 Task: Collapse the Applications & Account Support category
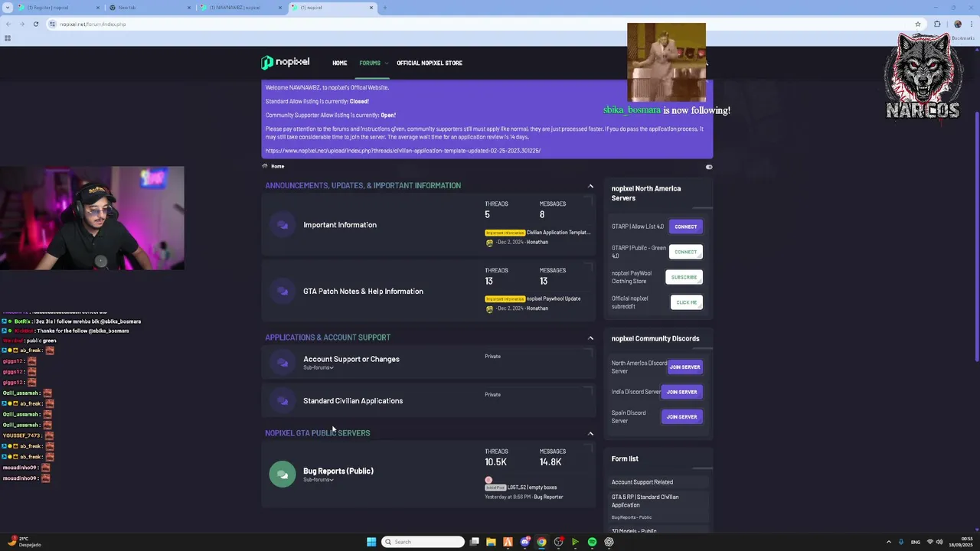[x=590, y=337]
